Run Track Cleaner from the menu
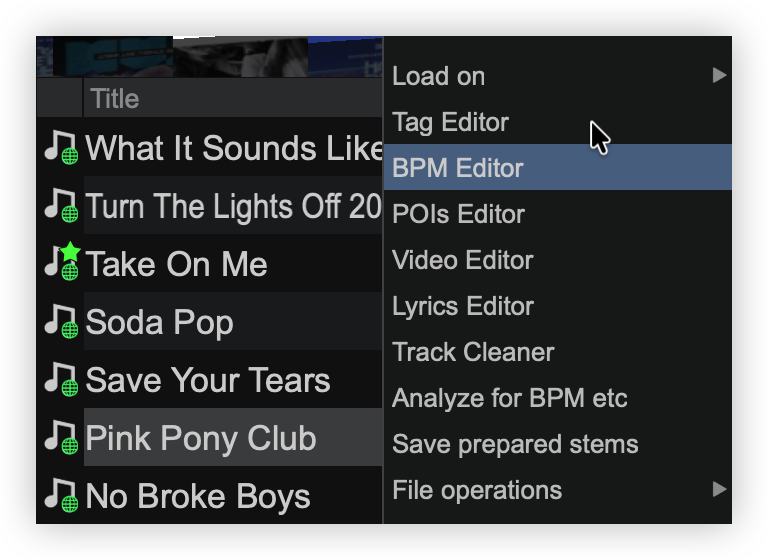The height and width of the screenshot is (560, 768). pyautogui.click(x=473, y=352)
